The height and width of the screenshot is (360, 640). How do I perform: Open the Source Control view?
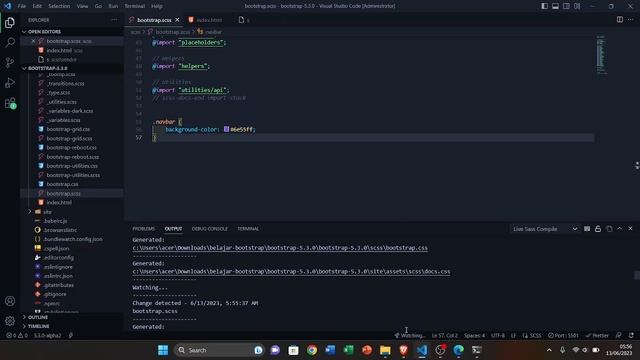[10, 62]
